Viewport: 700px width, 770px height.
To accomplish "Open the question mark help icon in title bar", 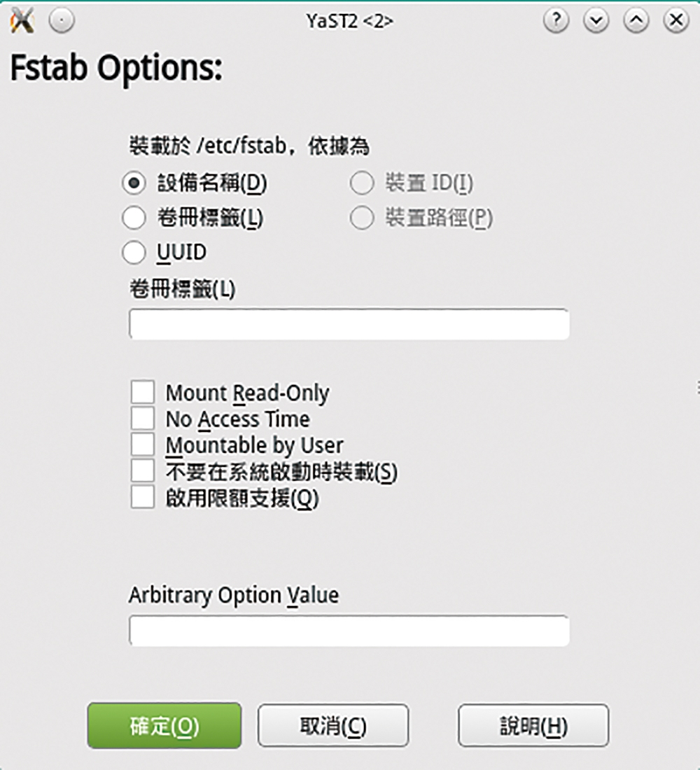I will [x=556, y=20].
